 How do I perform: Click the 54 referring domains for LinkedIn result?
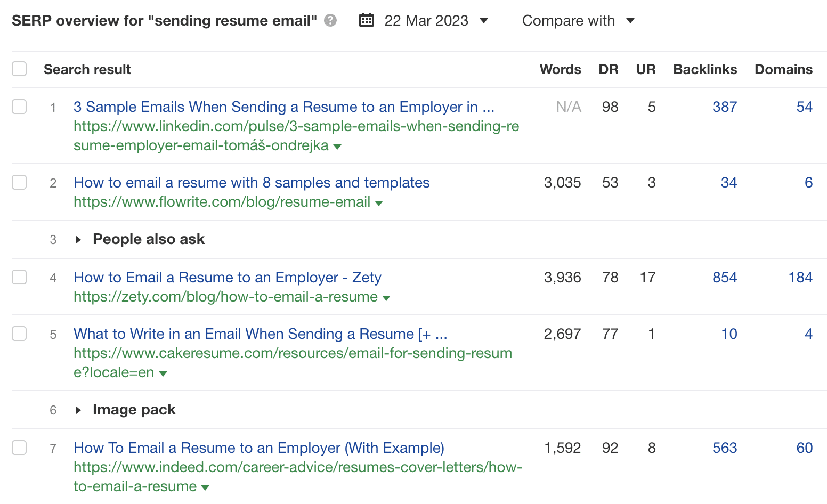pos(805,107)
